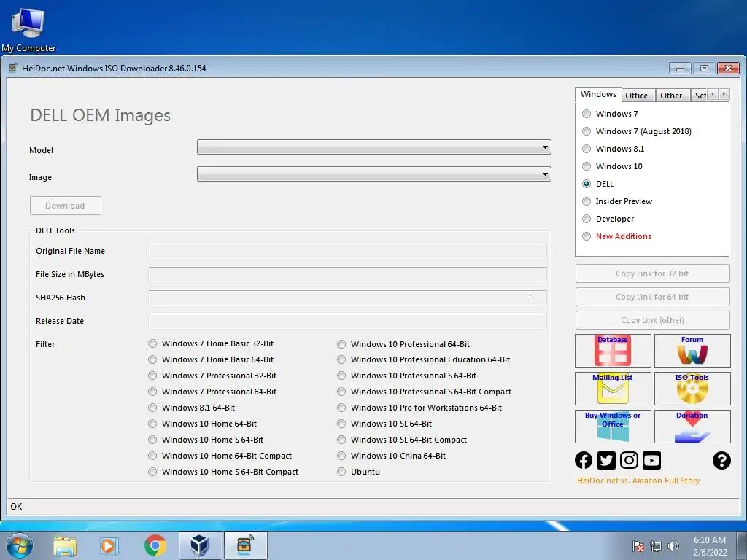
Task: Launch Google Chrome from taskbar
Action: pos(155,545)
